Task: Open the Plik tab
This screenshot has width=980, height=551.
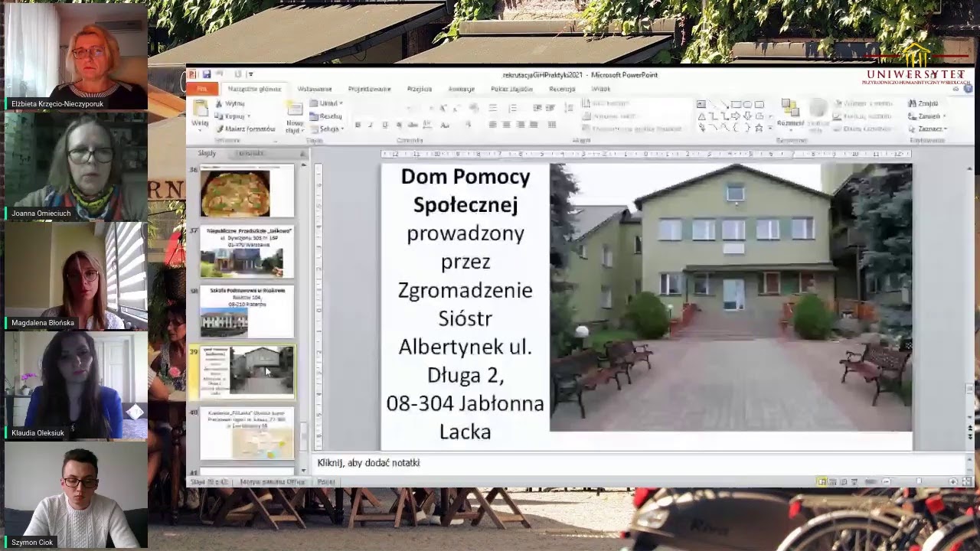Action: pos(201,89)
